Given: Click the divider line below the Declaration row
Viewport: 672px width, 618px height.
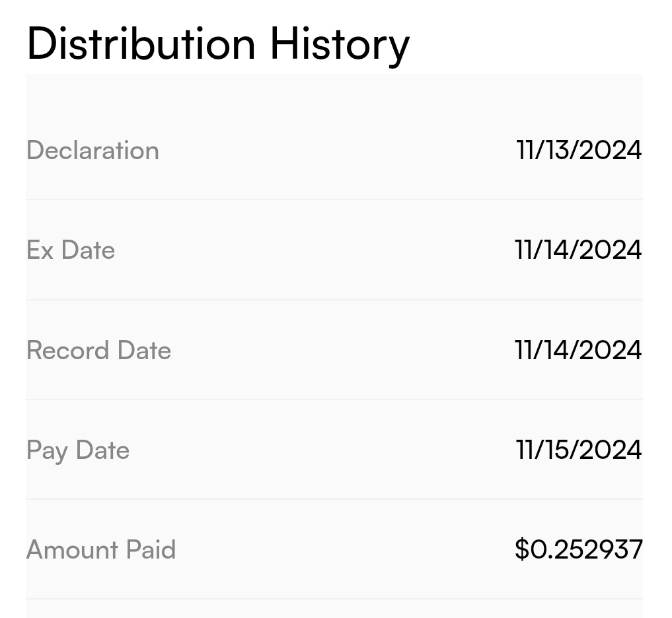Looking at the screenshot, I should [x=334, y=199].
